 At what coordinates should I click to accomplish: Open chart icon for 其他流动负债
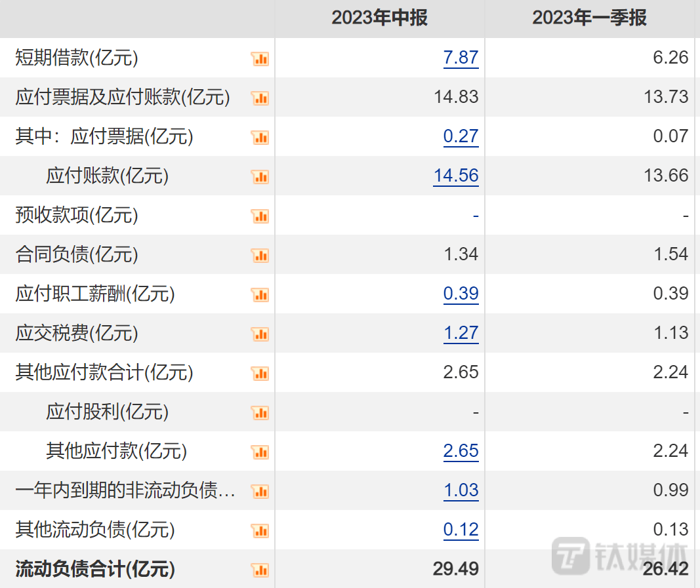[260, 531]
